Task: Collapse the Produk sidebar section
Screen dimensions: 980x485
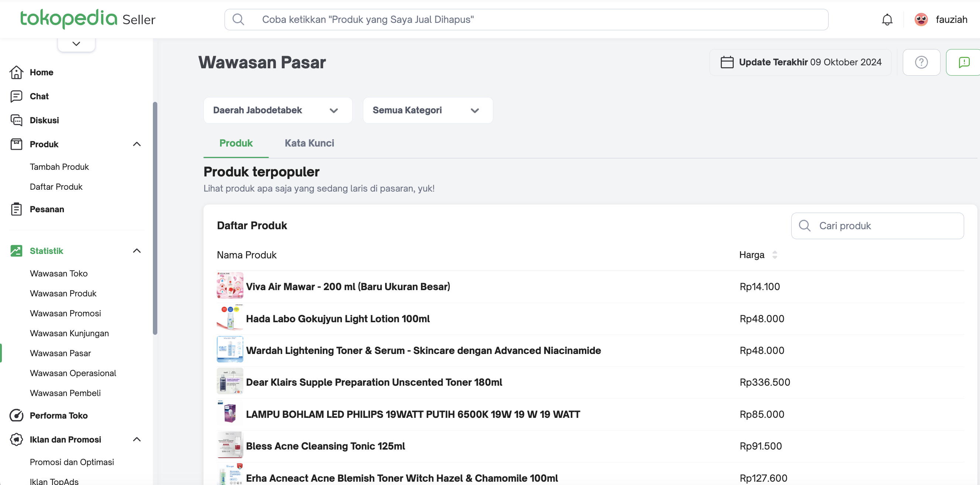Action: click(x=137, y=144)
